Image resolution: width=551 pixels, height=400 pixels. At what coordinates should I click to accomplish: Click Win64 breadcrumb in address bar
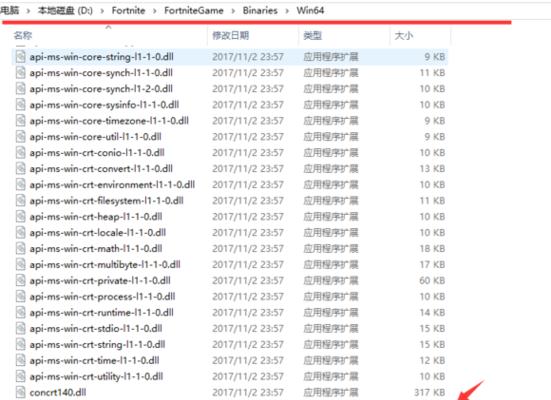pyautogui.click(x=310, y=11)
